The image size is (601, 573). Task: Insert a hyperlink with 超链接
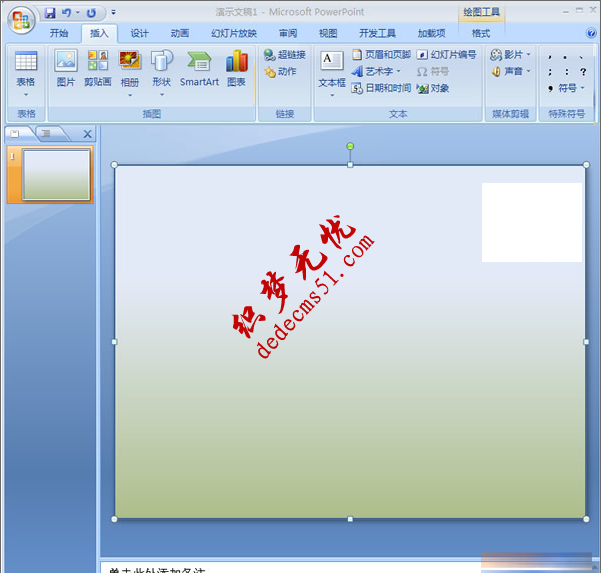285,55
